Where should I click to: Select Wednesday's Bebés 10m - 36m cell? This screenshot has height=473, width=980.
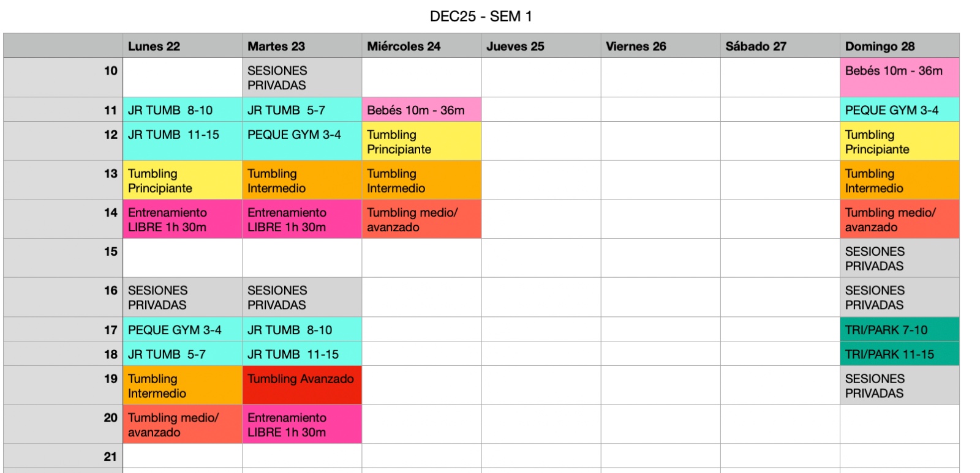[x=421, y=110]
